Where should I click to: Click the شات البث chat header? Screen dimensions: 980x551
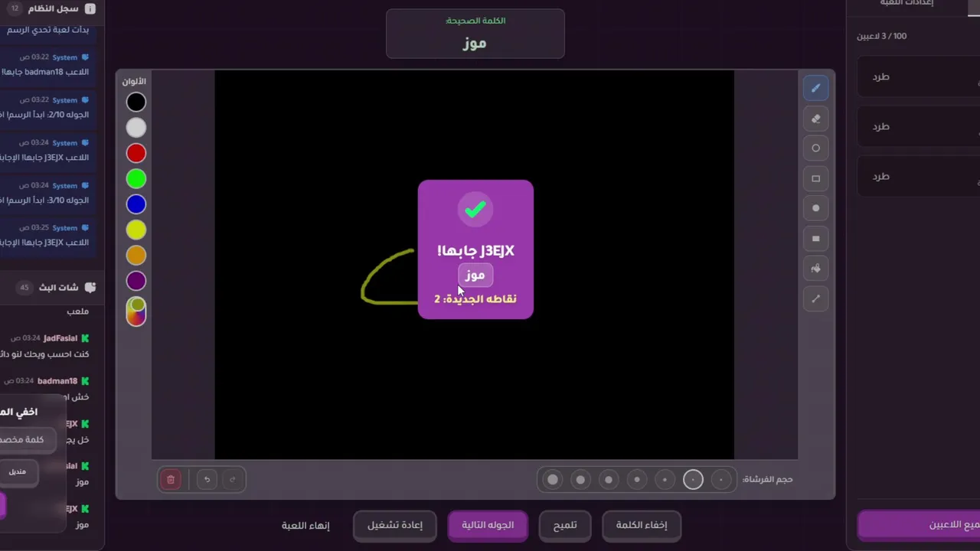tap(59, 288)
